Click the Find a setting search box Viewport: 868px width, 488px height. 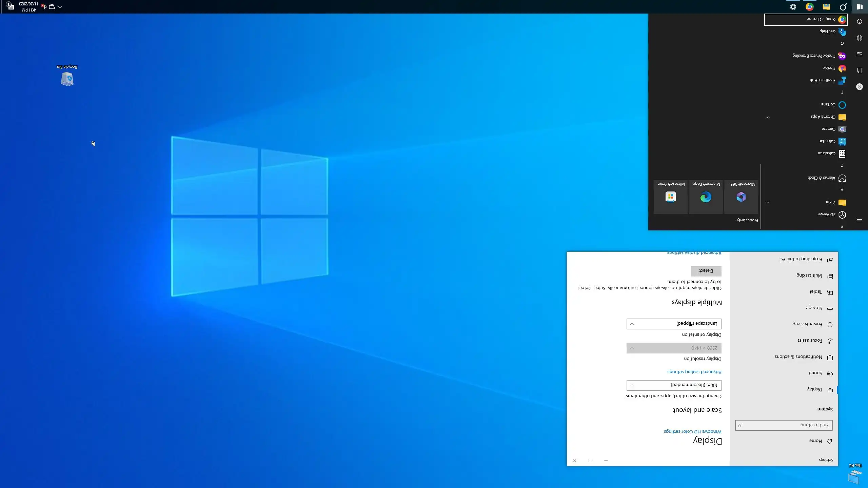[784, 425]
